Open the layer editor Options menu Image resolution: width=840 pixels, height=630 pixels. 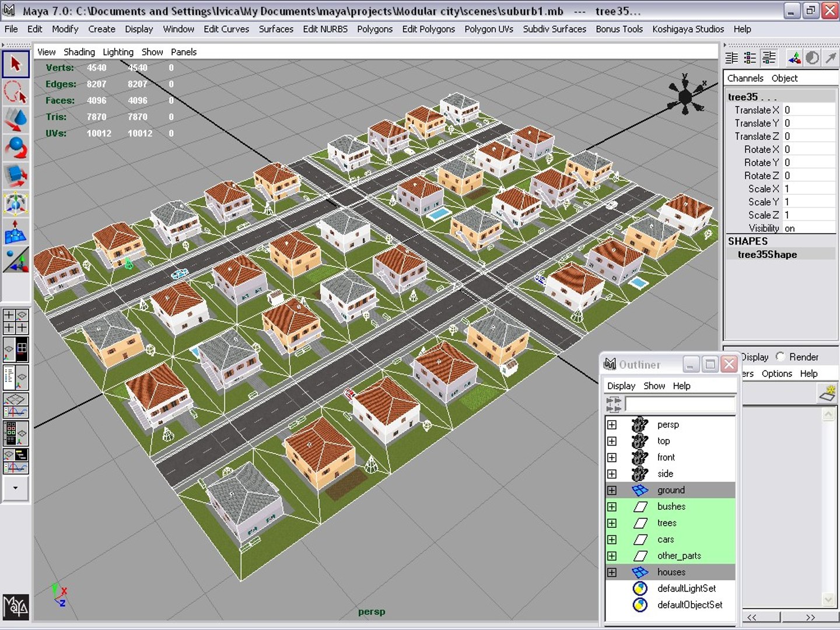776,373
